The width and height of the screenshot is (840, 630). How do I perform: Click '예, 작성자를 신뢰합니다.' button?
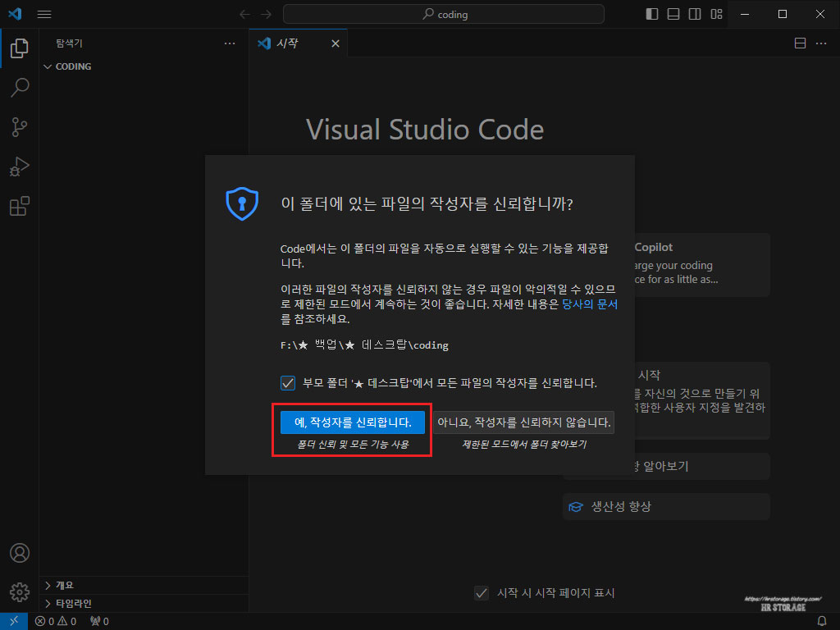[353, 422]
